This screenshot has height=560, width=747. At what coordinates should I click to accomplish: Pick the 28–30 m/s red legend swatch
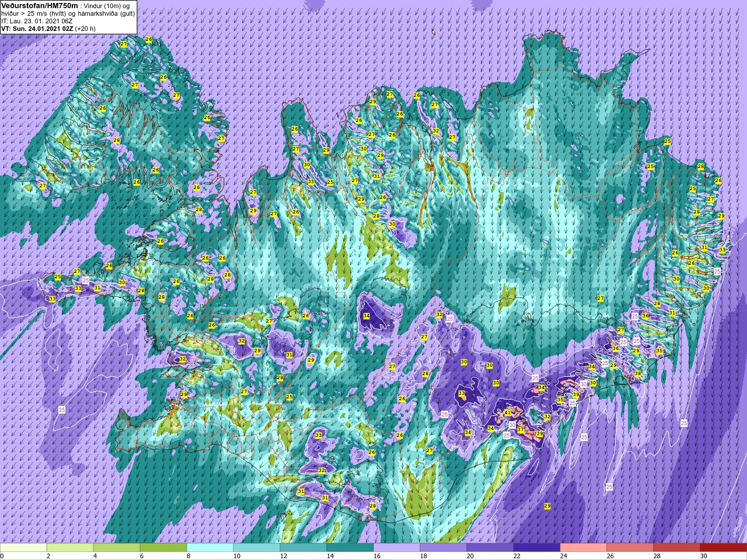(x=677, y=548)
